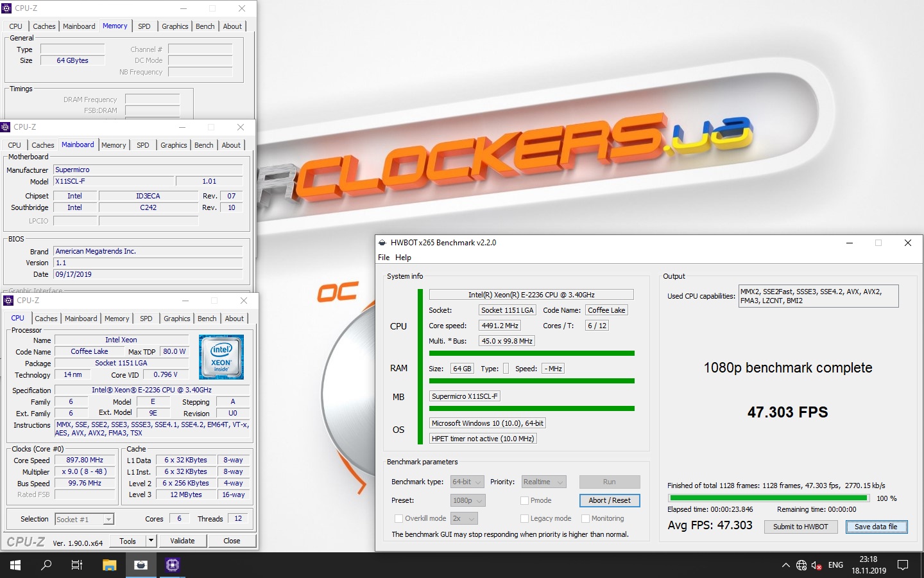Image resolution: width=924 pixels, height=578 pixels.
Task: Enable the Overkill mode checkbox
Action: (x=398, y=518)
